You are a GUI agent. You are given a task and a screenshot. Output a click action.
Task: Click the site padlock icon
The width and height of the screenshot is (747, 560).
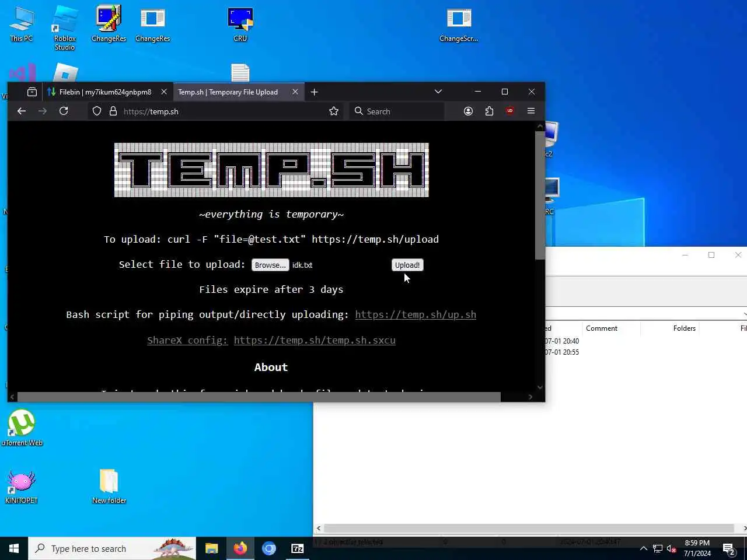click(x=113, y=111)
